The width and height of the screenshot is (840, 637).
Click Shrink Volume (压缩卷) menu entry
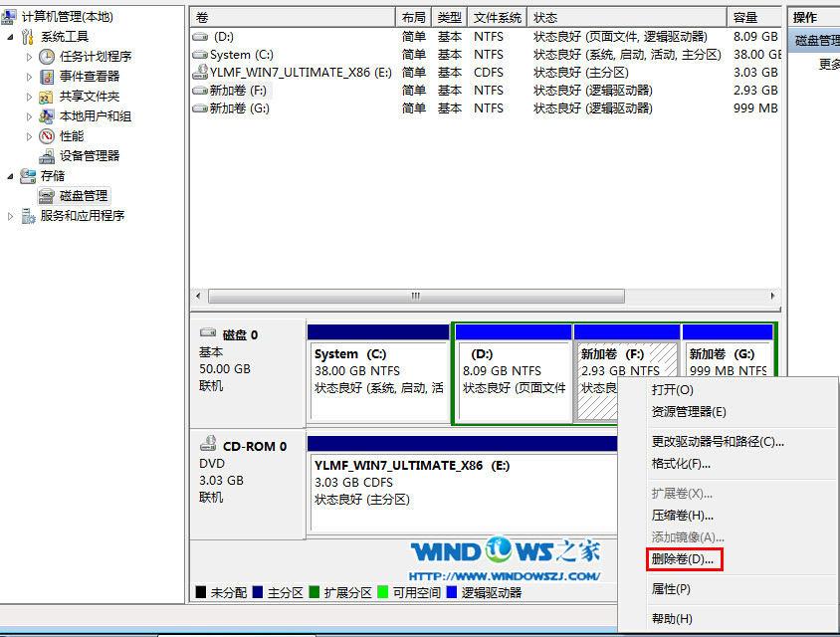point(682,516)
